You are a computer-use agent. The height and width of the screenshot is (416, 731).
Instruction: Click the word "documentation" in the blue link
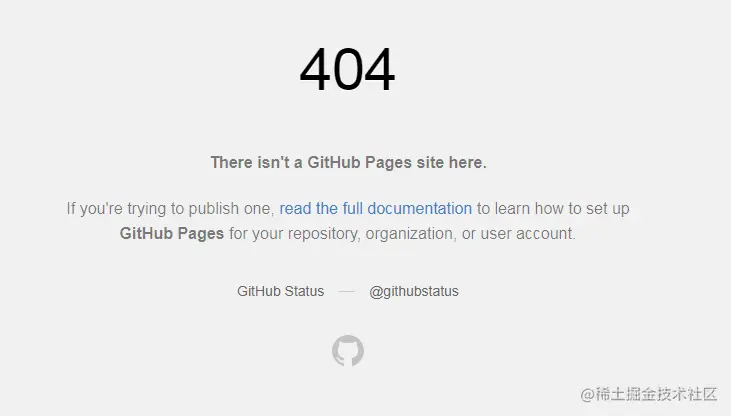pos(420,208)
